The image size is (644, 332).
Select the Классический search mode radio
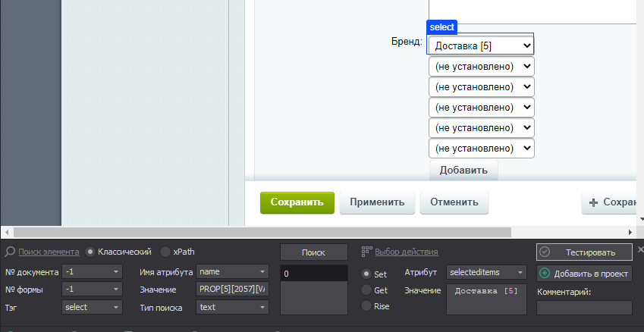pyautogui.click(x=90, y=252)
